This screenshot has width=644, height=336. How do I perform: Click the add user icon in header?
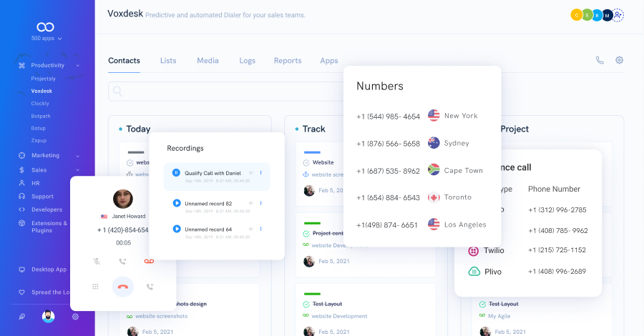pos(618,15)
